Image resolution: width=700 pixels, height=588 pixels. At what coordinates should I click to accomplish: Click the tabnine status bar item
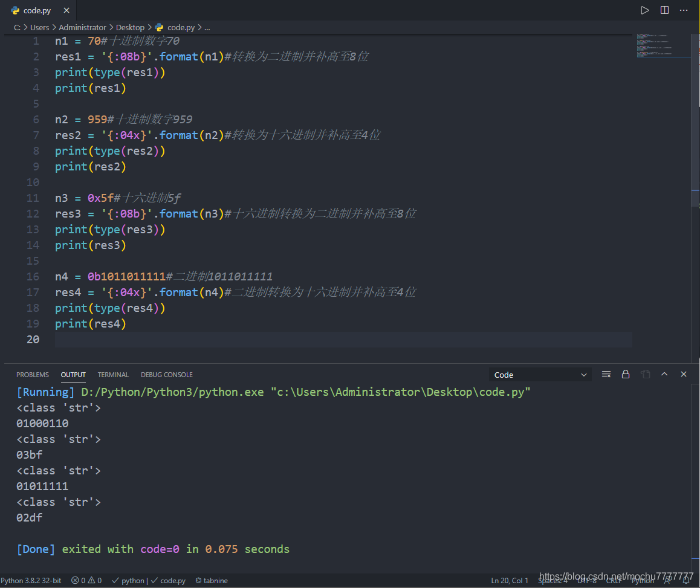(x=212, y=580)
